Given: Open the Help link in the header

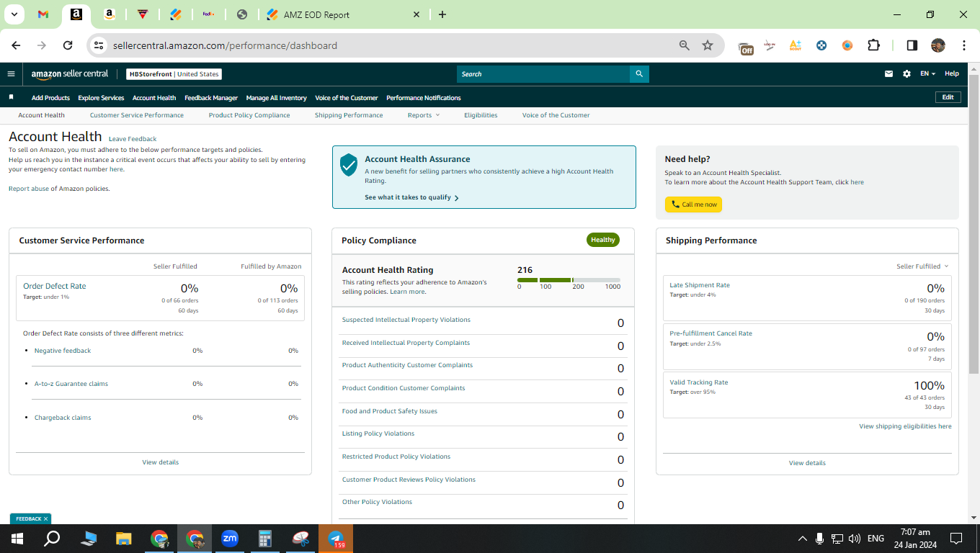Looking at the screenshot, I should tap(952, 73).
